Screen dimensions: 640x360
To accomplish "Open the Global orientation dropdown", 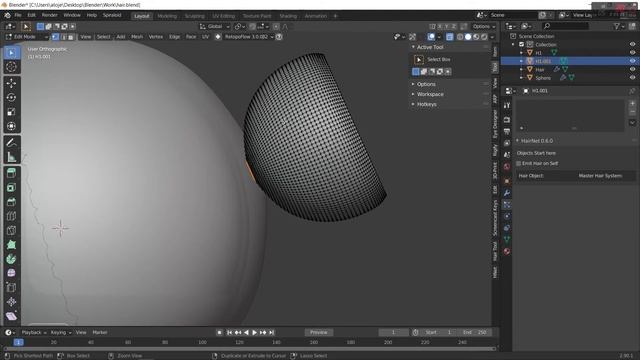I will coord(215,27).
